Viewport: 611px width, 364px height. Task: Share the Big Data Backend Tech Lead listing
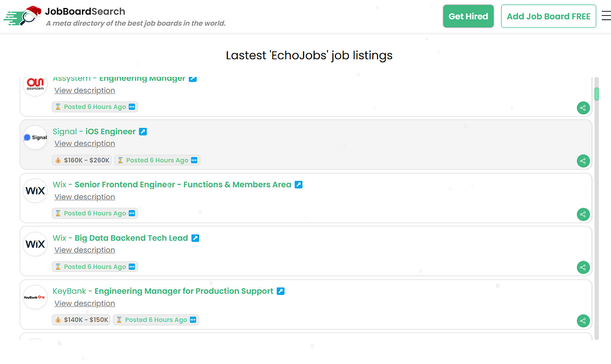click(583, 268)
